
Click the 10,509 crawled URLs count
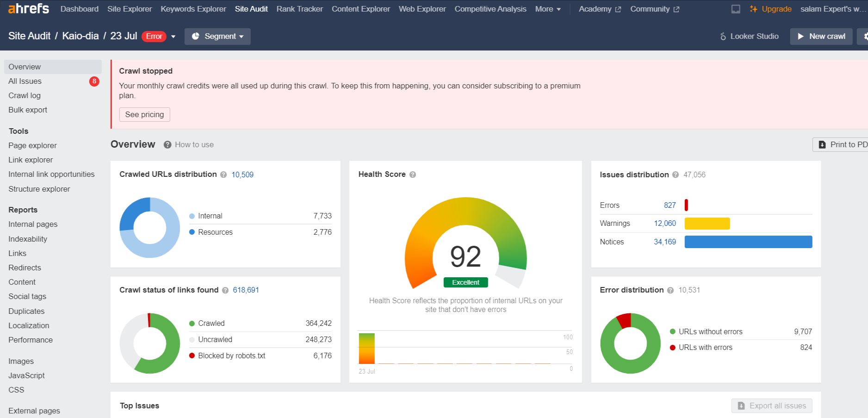pos(242,175)
